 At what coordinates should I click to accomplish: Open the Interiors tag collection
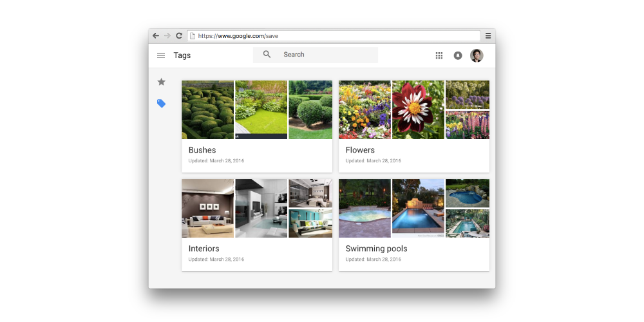pyautogui.click(x=204, y=249)
